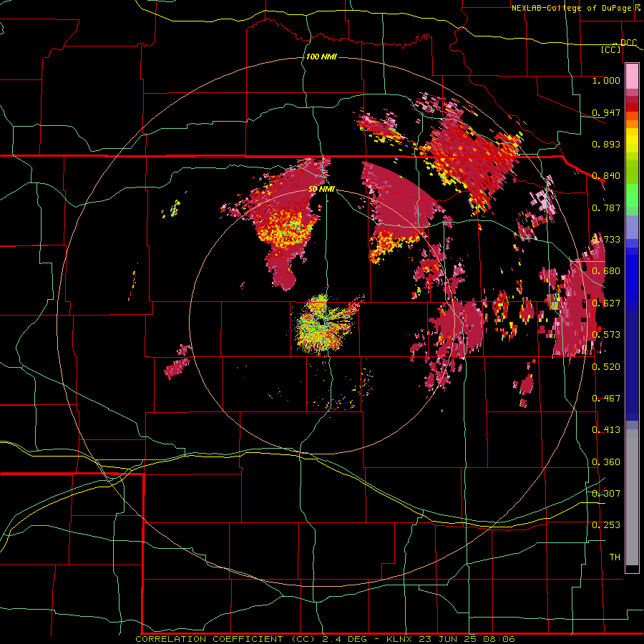Image resolution: width=644 pixels, height=644 pixels.
Task: Click the 0.253 scale value
Action: click(606, 525)
